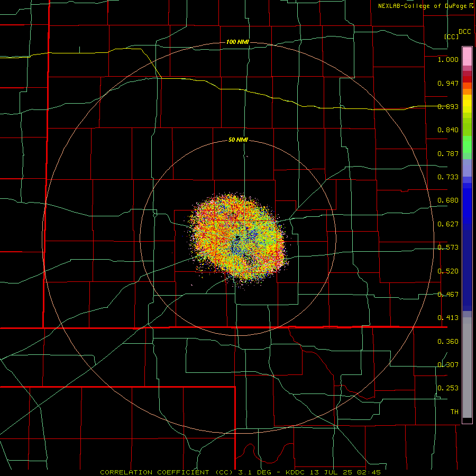Screen dimensions: 476x476
Task: Select the 0.520 scale value
Action: (448, 271)
